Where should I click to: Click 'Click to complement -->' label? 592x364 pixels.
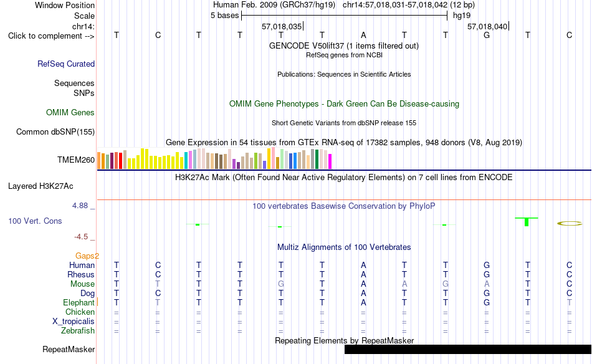[51, 36]
